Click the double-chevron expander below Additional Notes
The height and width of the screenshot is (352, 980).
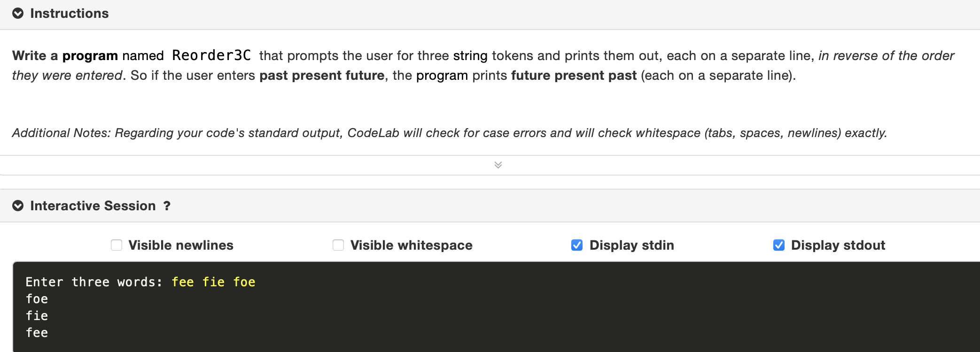tap(498, 165)
